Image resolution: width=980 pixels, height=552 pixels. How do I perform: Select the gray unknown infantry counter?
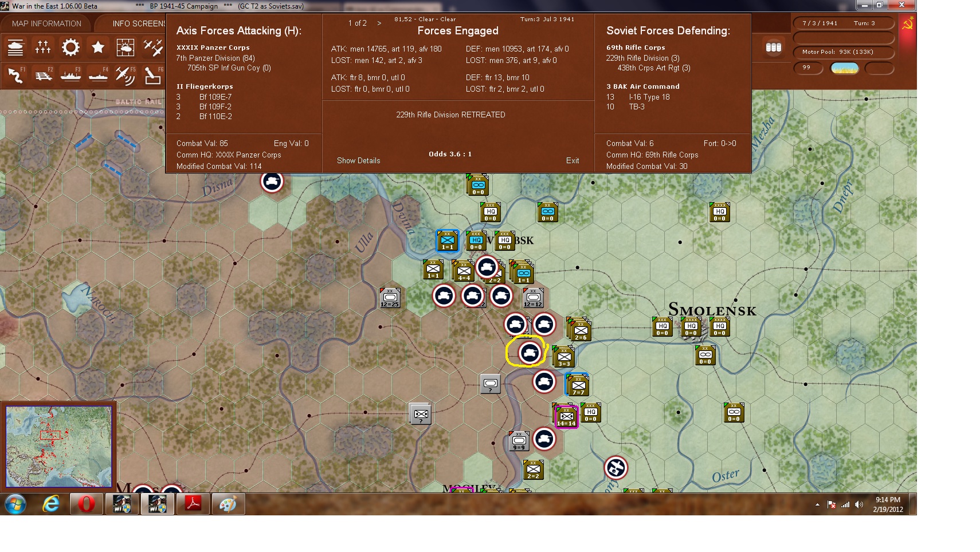(x=421, y=413)
